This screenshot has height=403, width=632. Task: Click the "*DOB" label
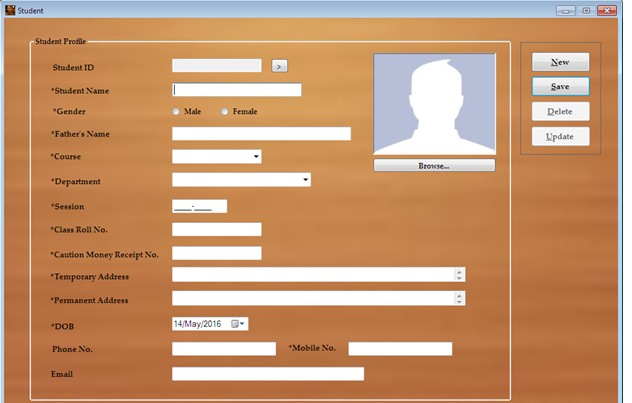click(62, 326)
